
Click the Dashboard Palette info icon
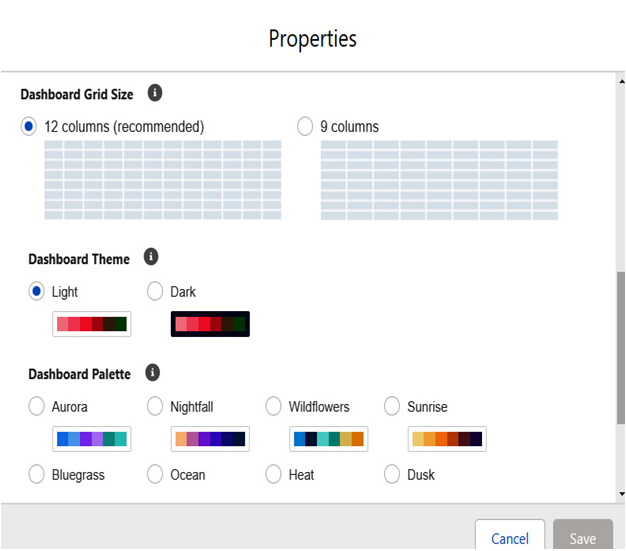[153, 373]
